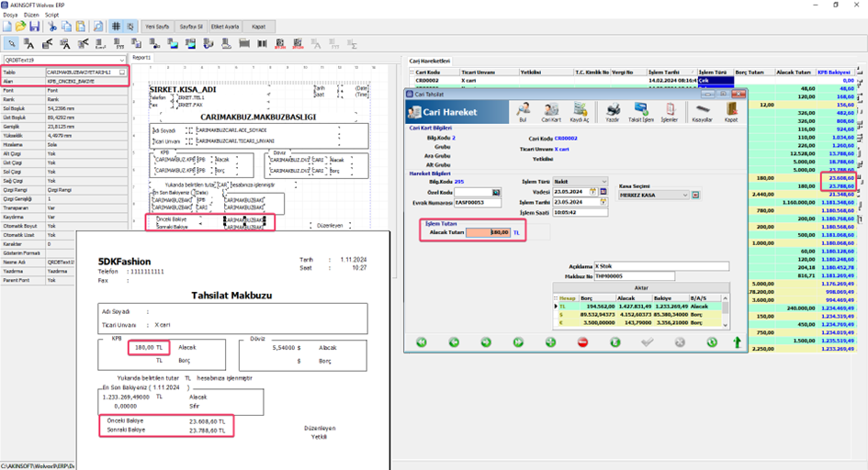Open the Kısayollar shortcuts icon

[702, 112]
